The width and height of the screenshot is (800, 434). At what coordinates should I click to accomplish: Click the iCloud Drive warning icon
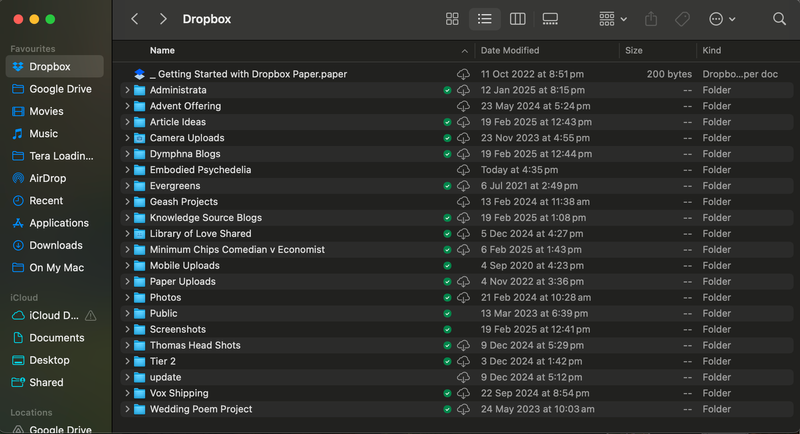[91, 316]
